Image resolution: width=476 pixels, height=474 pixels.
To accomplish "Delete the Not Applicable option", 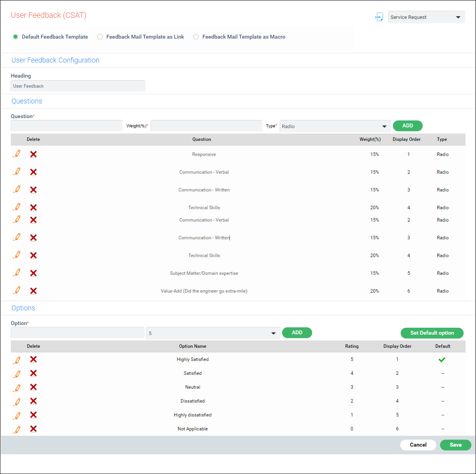I will coord(34,429).
